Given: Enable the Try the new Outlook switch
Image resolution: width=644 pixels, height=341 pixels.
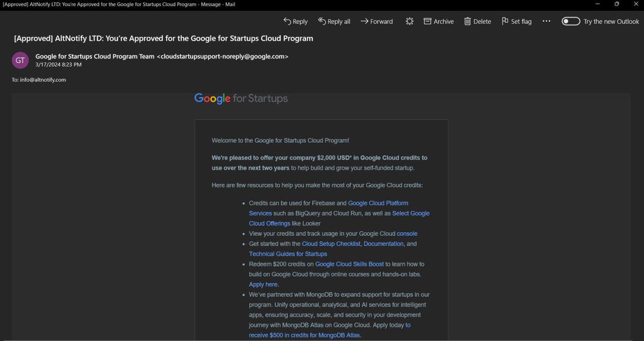Looking at the screenshot, I should tap(571, 21).
